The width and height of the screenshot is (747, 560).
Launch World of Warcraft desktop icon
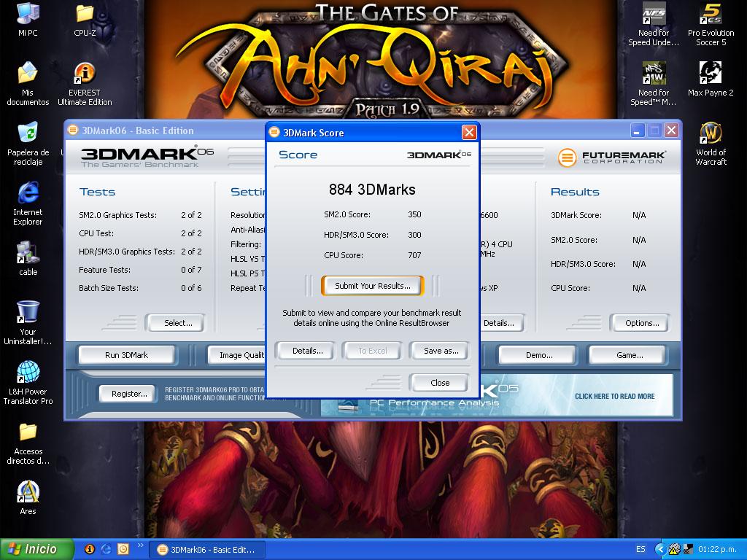click(x=711, y=143)
